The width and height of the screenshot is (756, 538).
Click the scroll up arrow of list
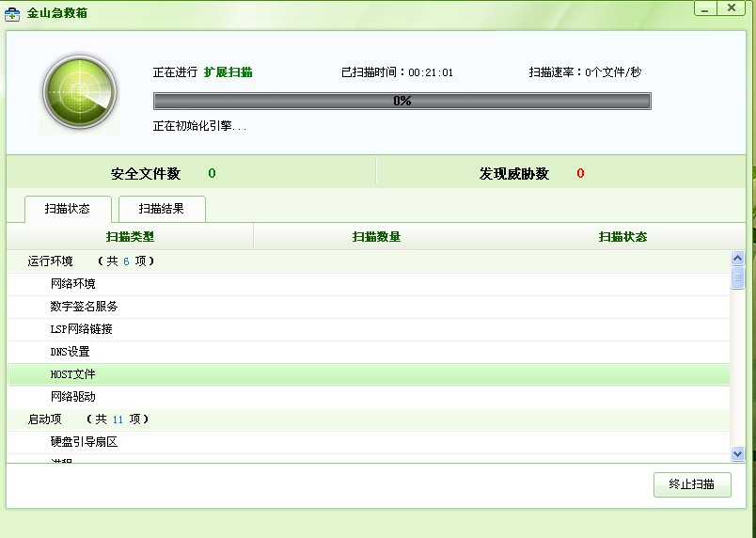coord(737,259)
